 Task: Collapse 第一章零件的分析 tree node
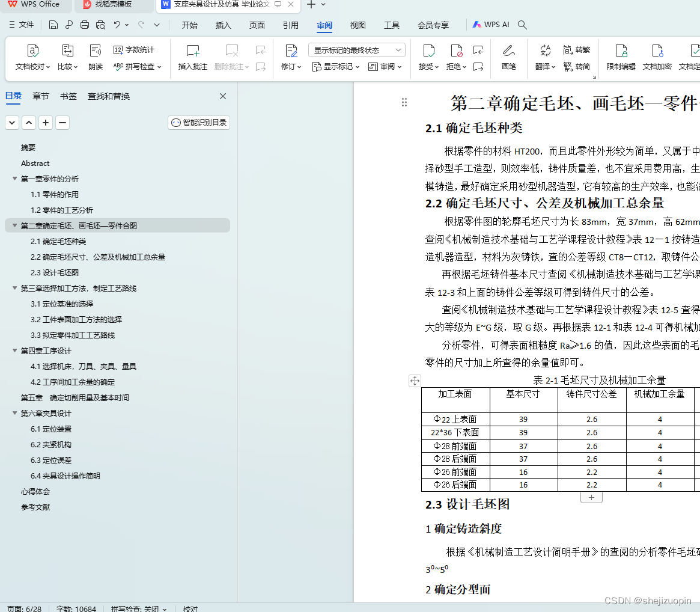[x=15, y=179]
